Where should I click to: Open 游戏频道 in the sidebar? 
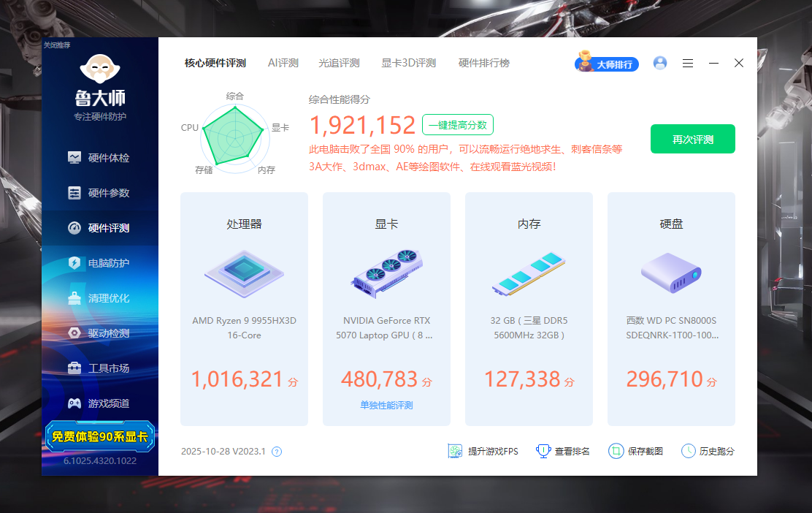(x=99, y=403)
